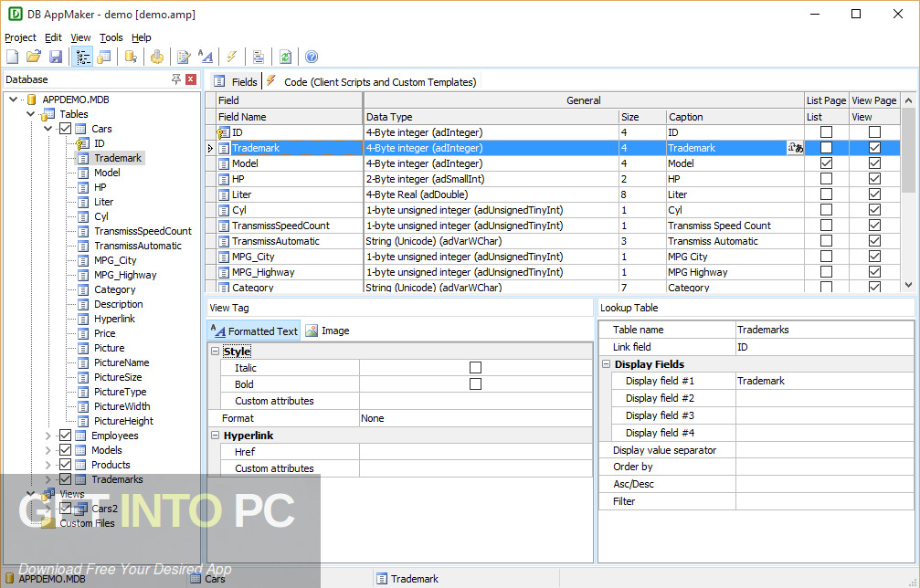Image resolution: width=920 pixels, height=588 pixels.
Task: Uncheck the Trademarks table checkbox
Action: click(65, 479)
